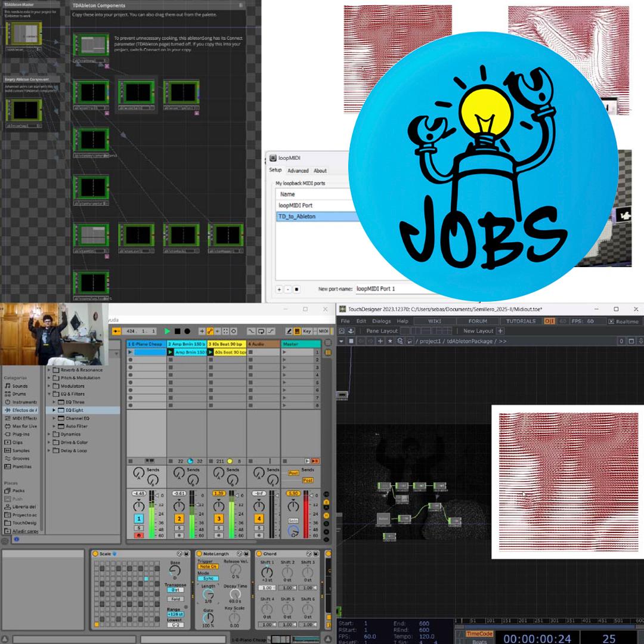Toggle the Key map mode switch
The width and height of the screenshot is (644, 644).
coord(307,331)
